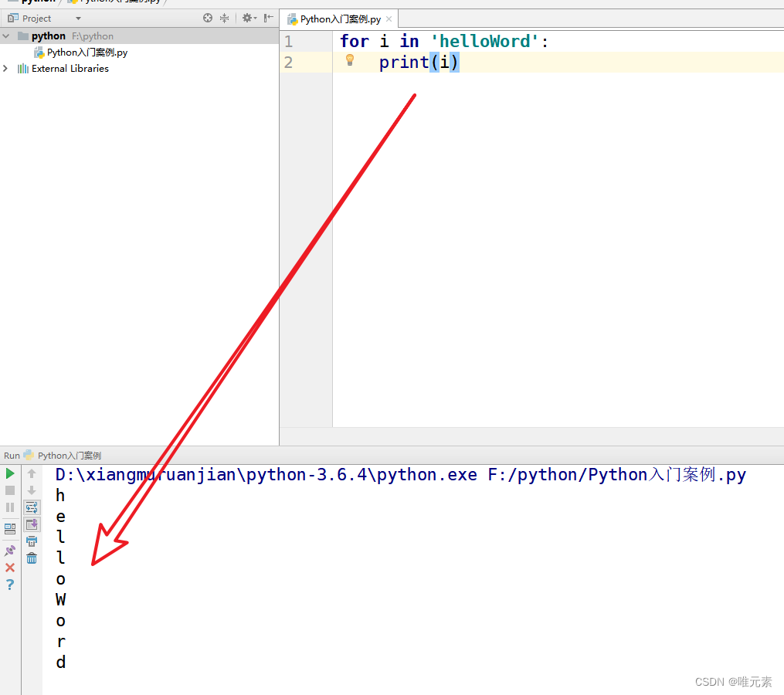Click the lightbulb intention icon

350,60
